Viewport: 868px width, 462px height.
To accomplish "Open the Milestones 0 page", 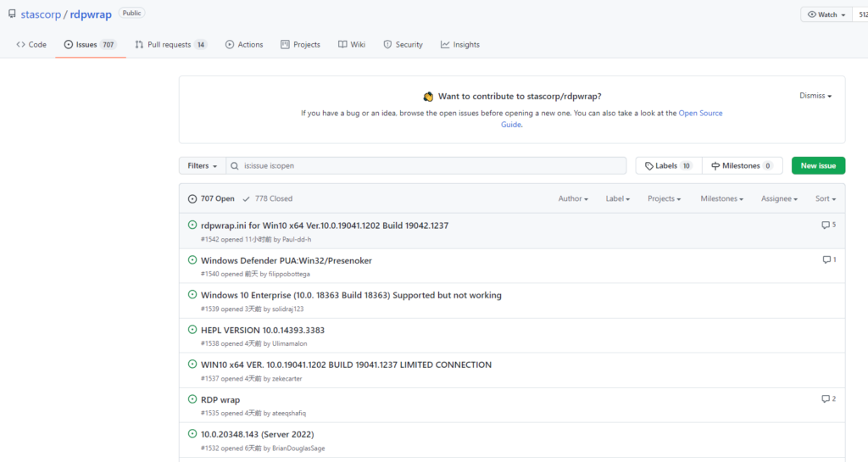I will coord(743,165).
